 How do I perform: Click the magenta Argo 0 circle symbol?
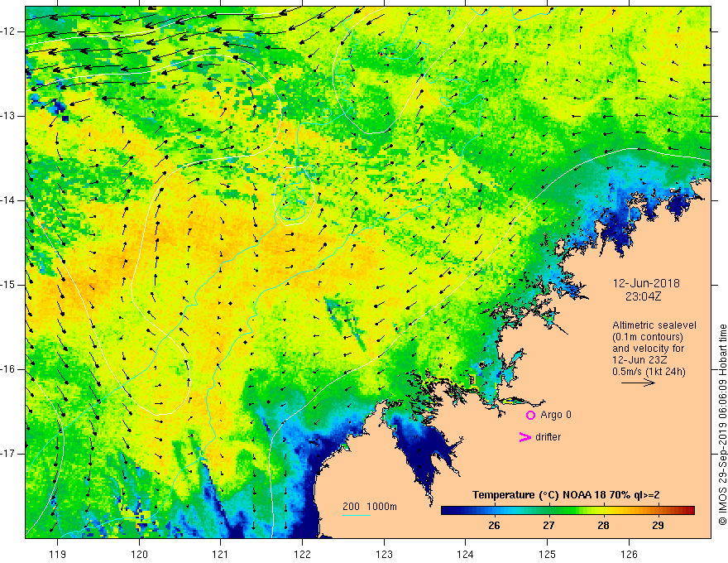click(x=530, y=415)
